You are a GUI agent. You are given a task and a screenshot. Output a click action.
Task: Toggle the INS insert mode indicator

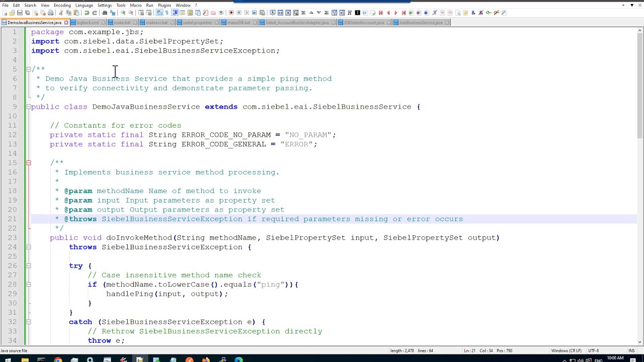(x=631, y=350)
